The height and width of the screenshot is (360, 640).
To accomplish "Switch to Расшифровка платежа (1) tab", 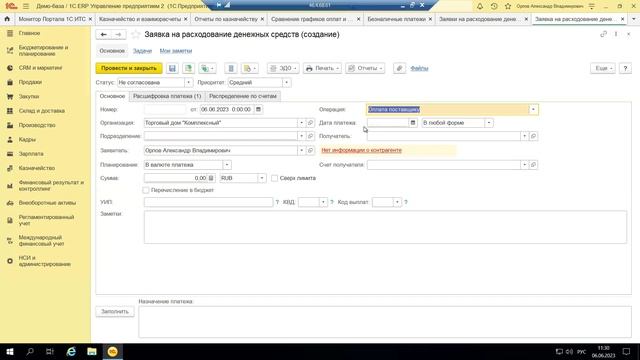I will pos(167,96).
